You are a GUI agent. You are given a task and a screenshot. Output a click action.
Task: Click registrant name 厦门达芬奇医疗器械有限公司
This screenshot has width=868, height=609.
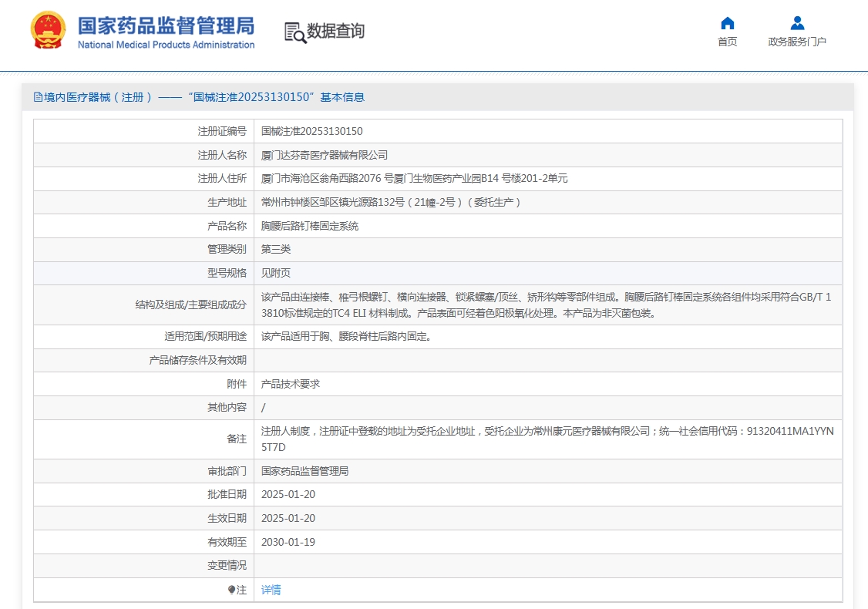click(325, 155)
